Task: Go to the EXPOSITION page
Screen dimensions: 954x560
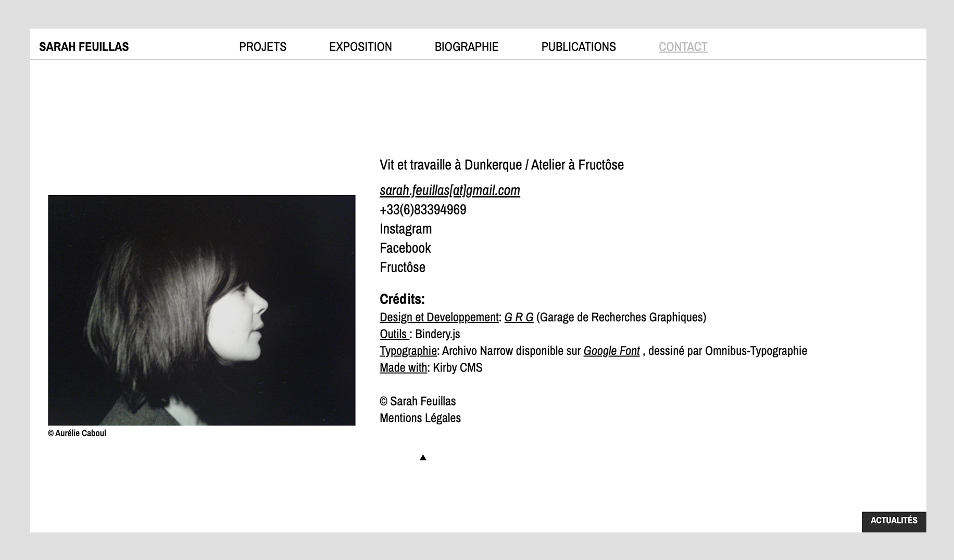Action: click(360, 46)
